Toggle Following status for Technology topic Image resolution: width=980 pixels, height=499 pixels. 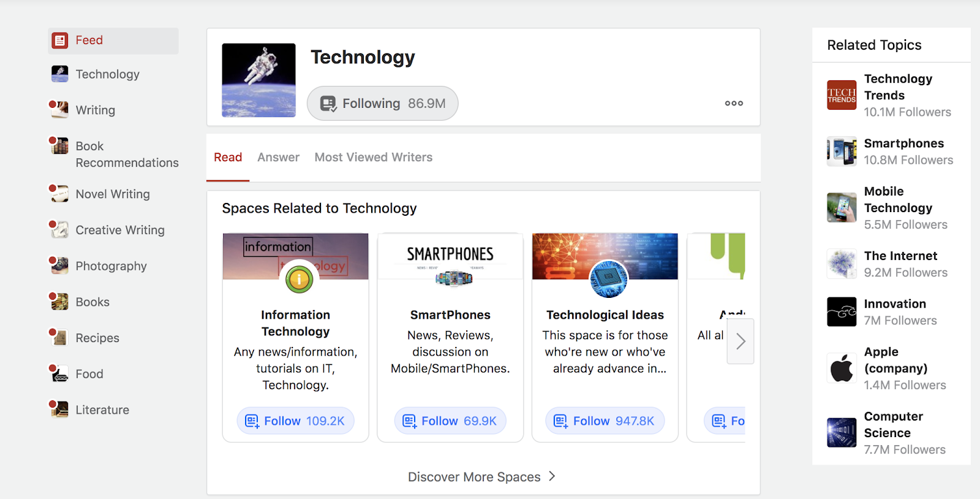point(382,103)
